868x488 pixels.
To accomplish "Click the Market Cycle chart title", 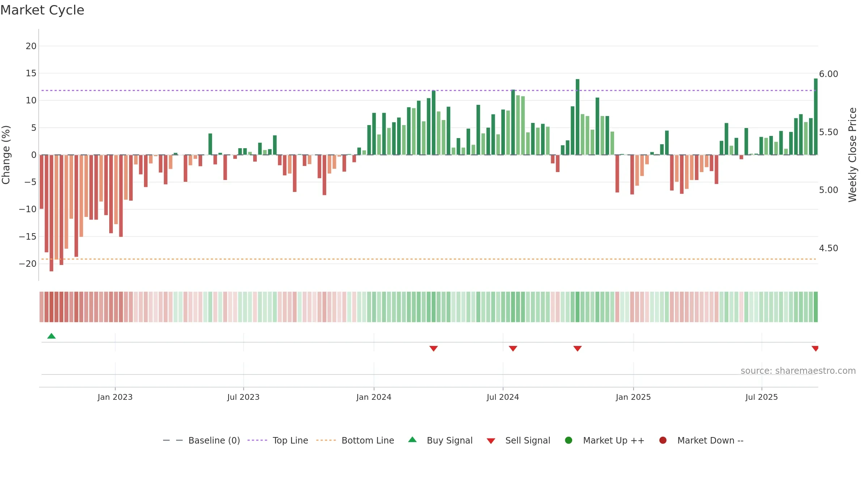I will 42,10.
